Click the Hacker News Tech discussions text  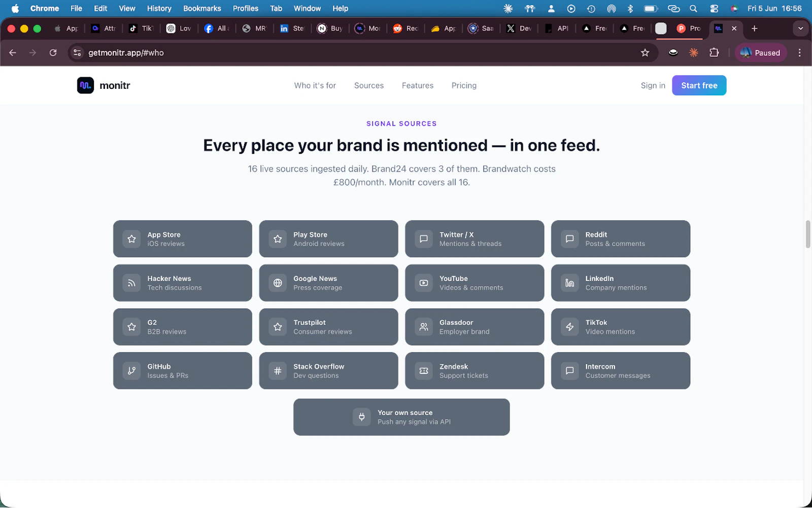tap(175, 288)
